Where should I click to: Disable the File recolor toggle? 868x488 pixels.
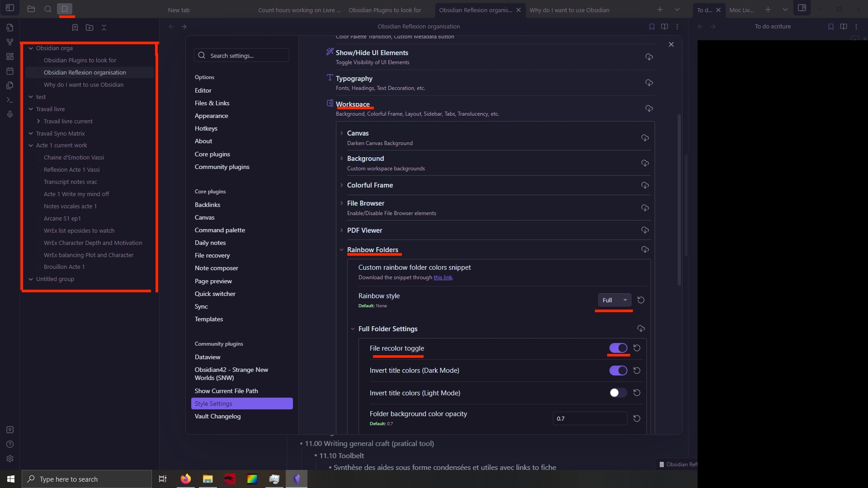[x=618, y=348]
